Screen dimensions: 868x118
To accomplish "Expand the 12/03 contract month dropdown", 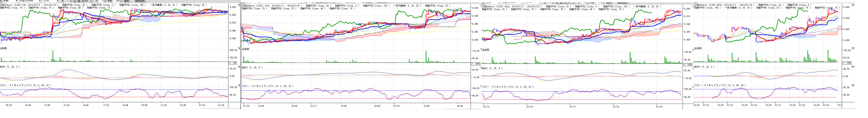I will tap(57, 1).
